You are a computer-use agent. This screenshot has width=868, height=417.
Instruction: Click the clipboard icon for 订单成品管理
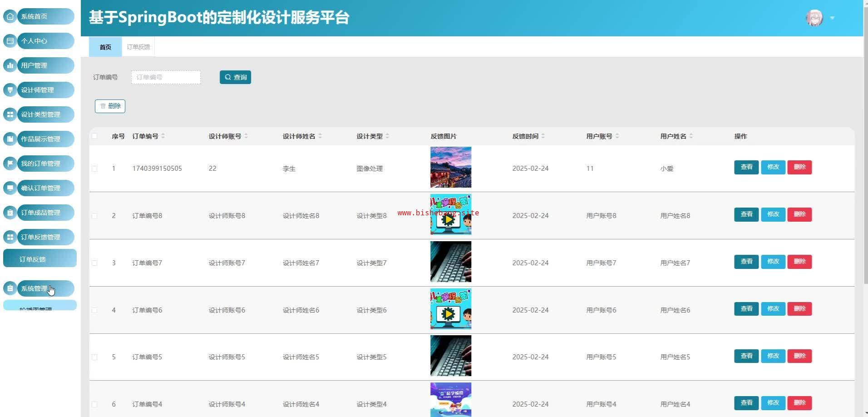(10, 213)
